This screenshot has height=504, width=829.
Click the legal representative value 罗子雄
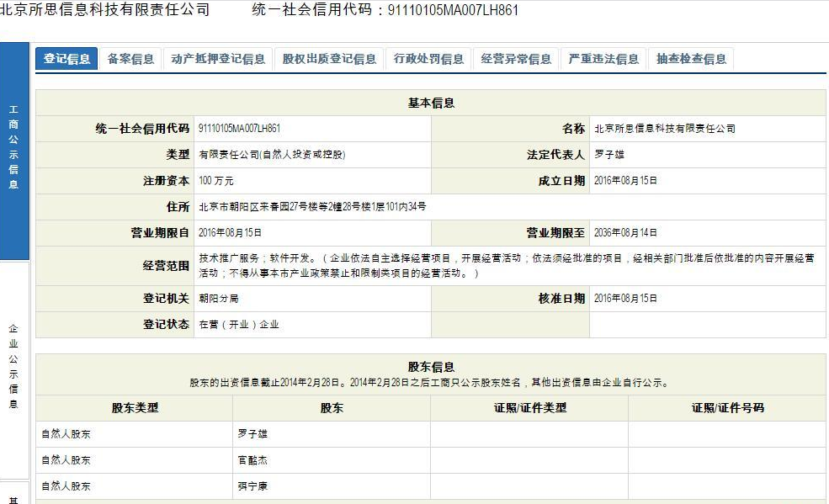(x=609, y=154)
